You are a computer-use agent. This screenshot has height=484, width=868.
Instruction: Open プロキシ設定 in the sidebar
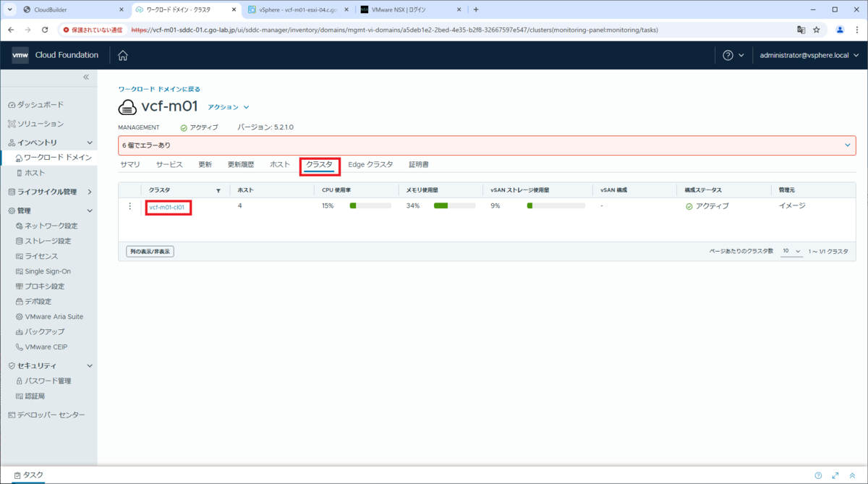[41, 286]
